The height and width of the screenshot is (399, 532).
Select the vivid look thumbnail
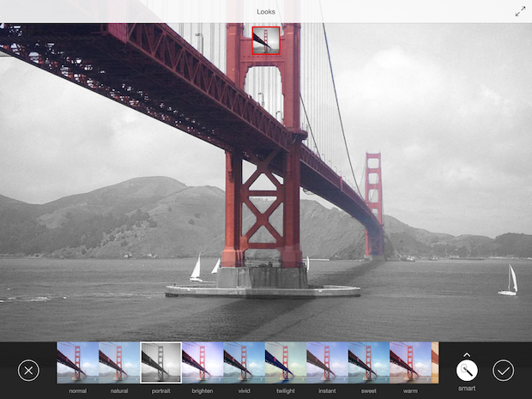click(x=244, y=362)
